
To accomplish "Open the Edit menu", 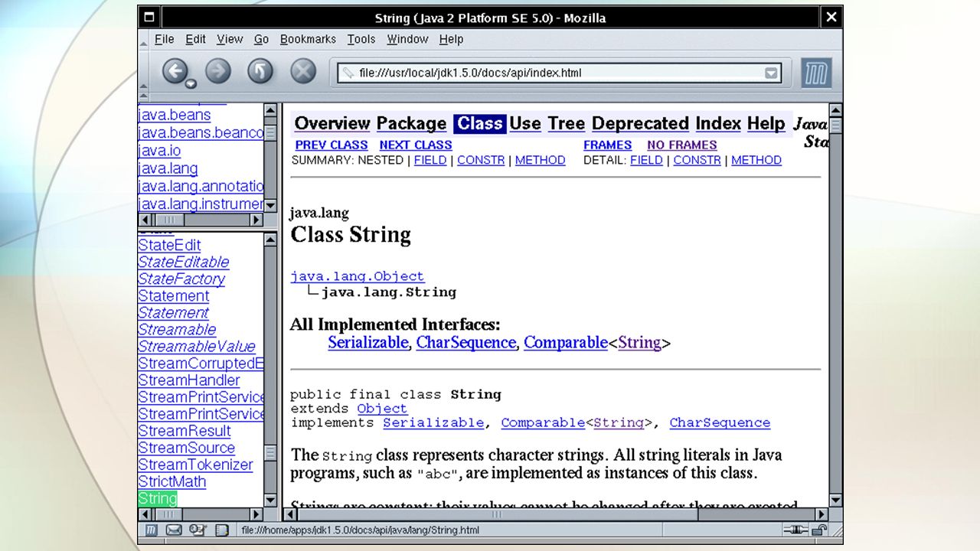I will [195, 39].
